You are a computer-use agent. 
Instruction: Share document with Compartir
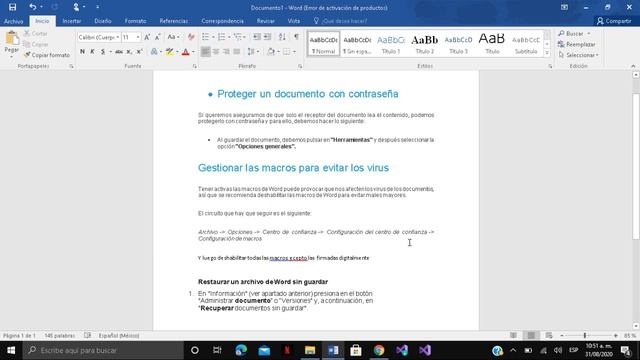[614, 21]
